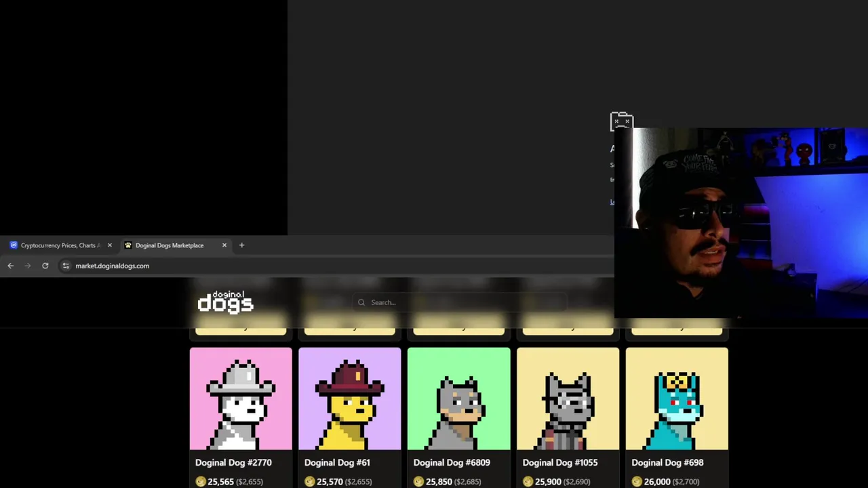Select Doginal Dog #1055 title

[x=560, y=462]
